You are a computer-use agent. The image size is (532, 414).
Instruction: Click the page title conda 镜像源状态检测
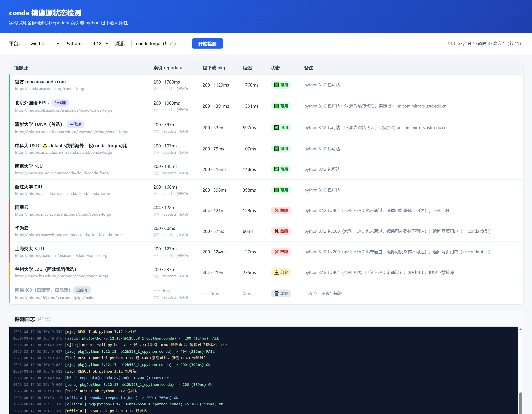click(x=45, y=13)
